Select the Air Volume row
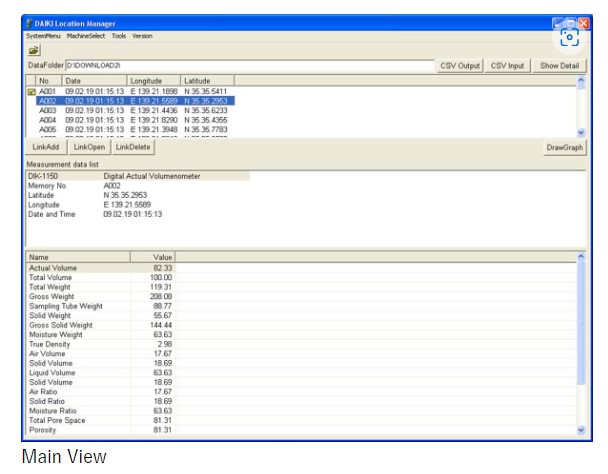608x474 pixels. pos(101,353)
